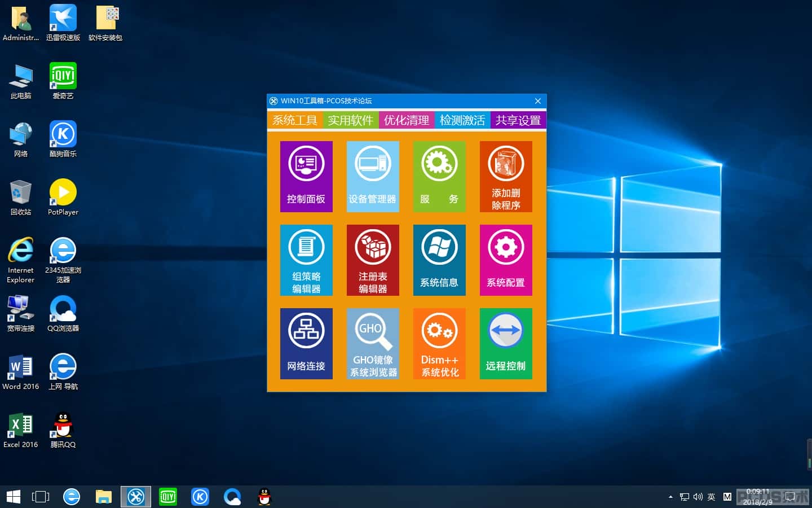Launch 注册表编辑器 tile
This screenshot has height=508, width=812.
coord(373,260)
